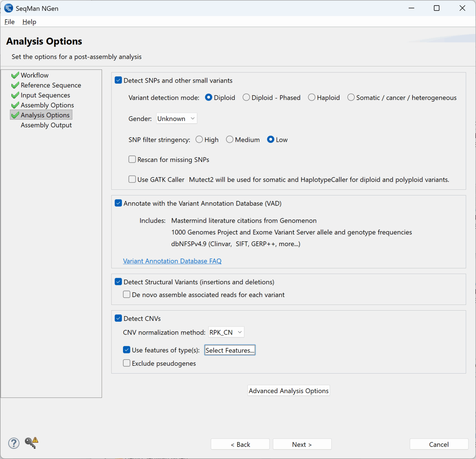Click the Select Features... button

[x=230, y=350]
